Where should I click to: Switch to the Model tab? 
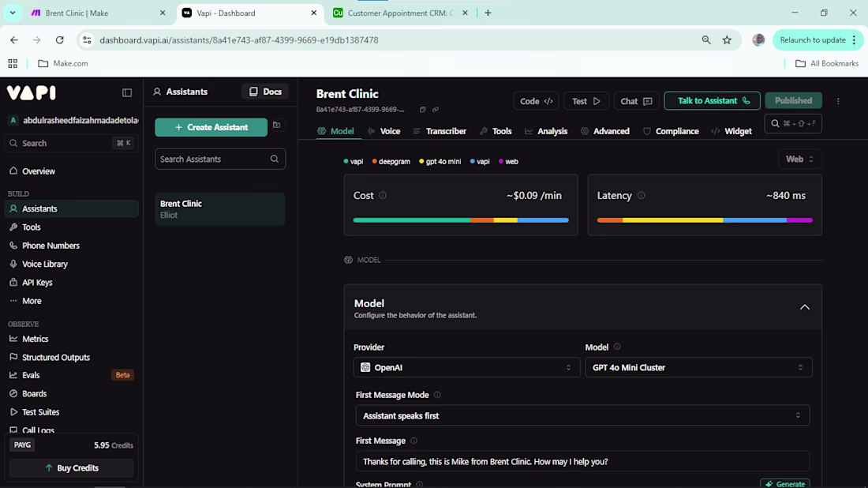[x=335, y=131]
